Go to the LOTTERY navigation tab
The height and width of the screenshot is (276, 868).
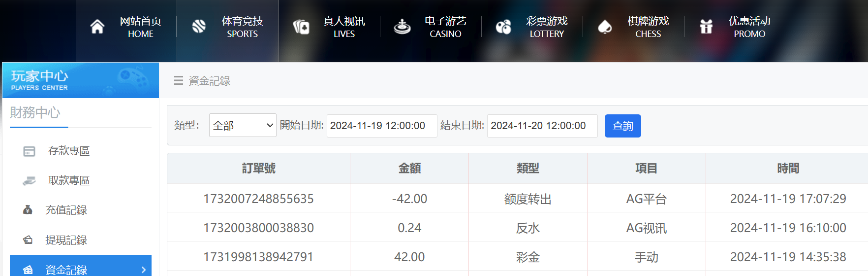(546, 27)
